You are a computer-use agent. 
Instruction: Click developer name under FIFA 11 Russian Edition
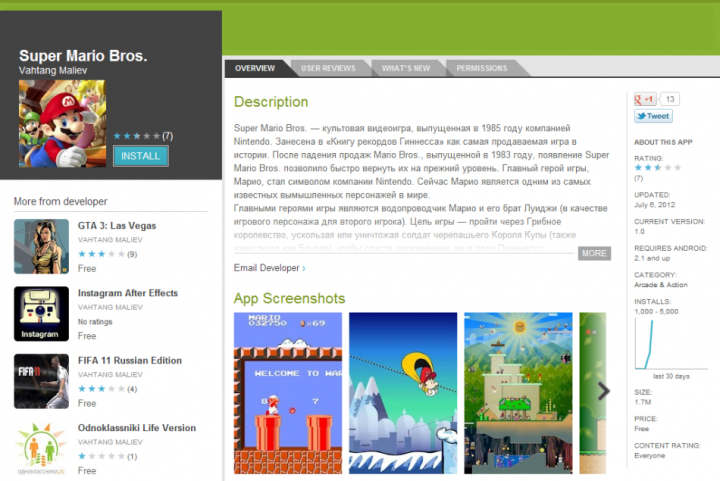[110, 375]
